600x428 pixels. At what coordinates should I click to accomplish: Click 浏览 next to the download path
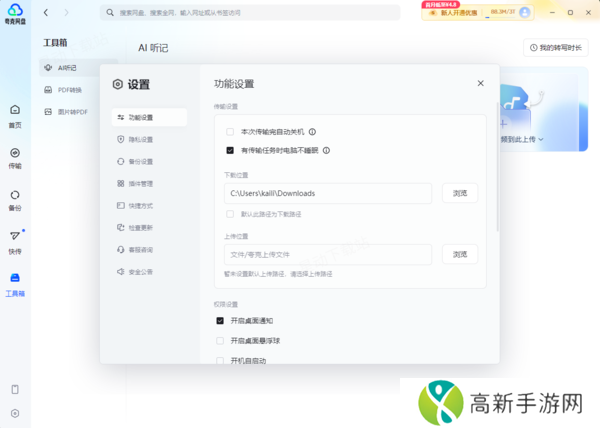tap(460, 193)
